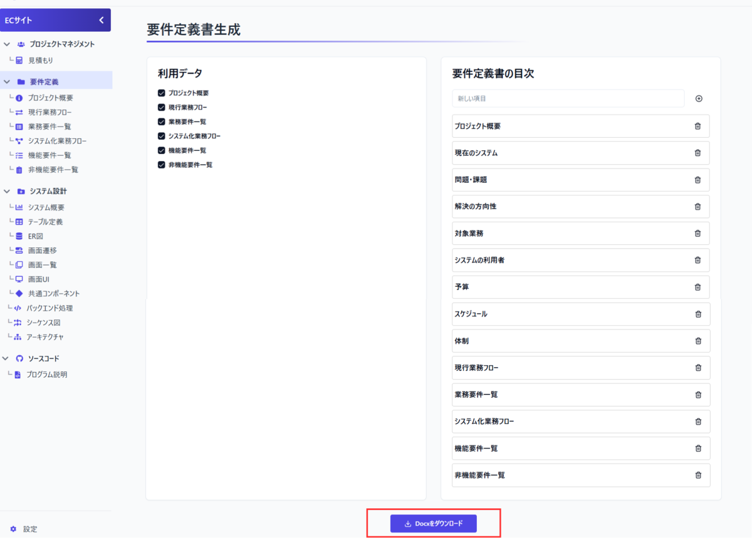Click the diamond icon of 共通コンポーネント
This screenshot has height=560, width=752.
click(19, 293)
